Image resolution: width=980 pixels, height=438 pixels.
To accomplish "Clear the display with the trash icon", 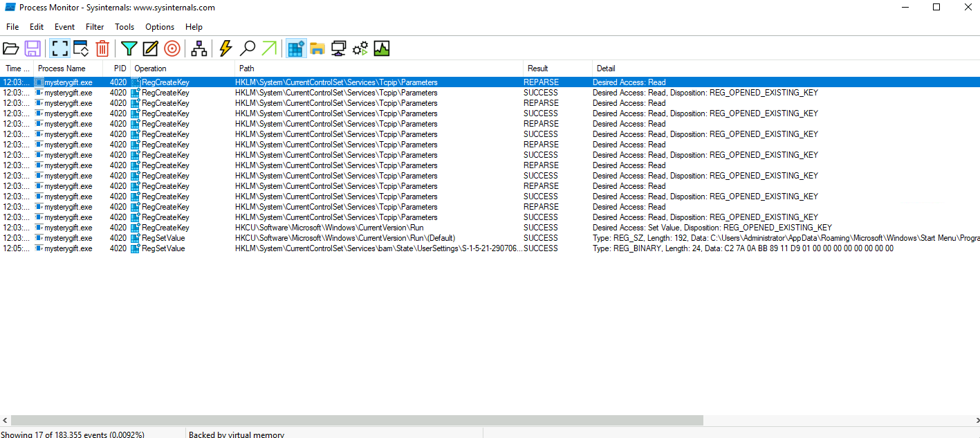I will click(x=102, y=48).
